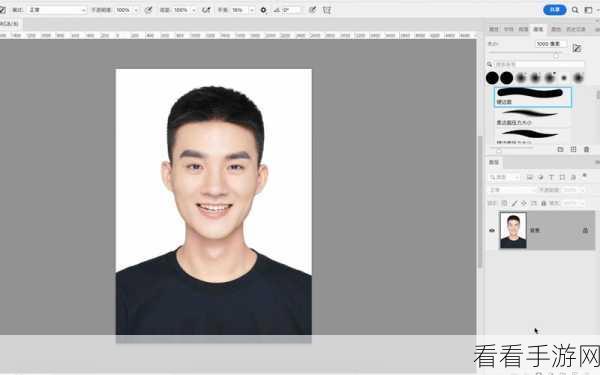Click the symmetry butterfly icon in options bar

[x=326, y=10]
